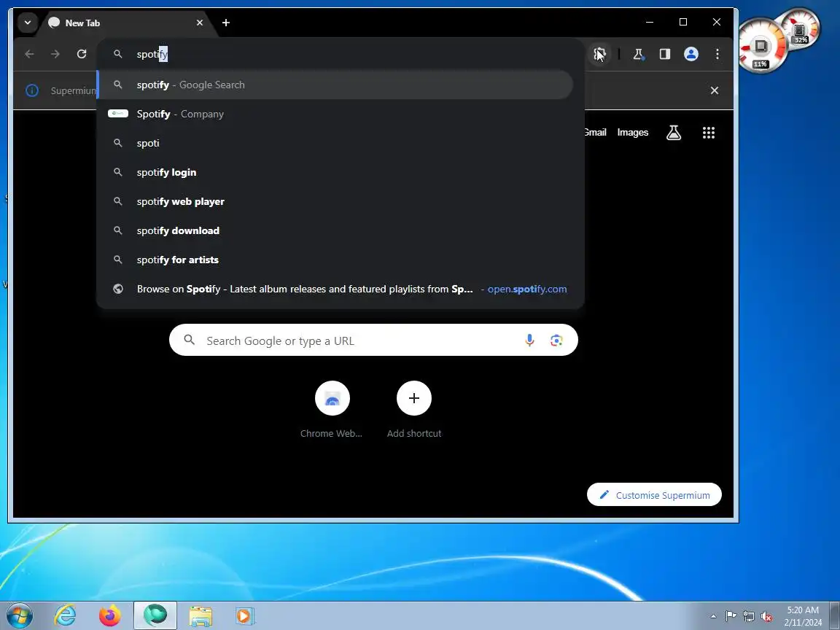Open the Google apps grid
The height and width of the screenshot is (630, 840).
coord(709,132)
